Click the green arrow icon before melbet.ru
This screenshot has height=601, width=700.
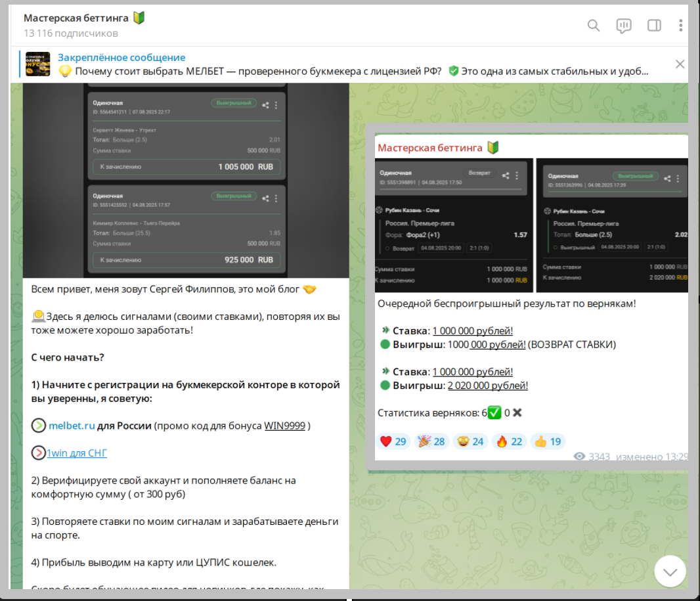(x=38, y=426)
